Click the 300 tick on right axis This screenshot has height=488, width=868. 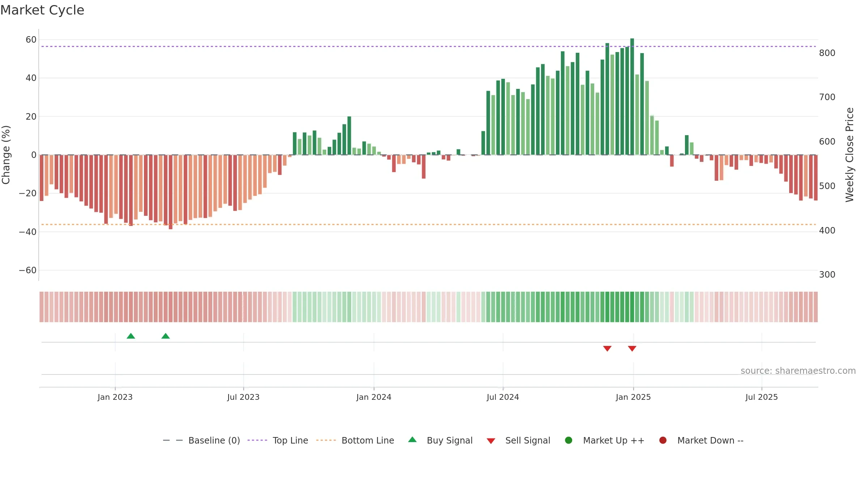coord(827,274)
